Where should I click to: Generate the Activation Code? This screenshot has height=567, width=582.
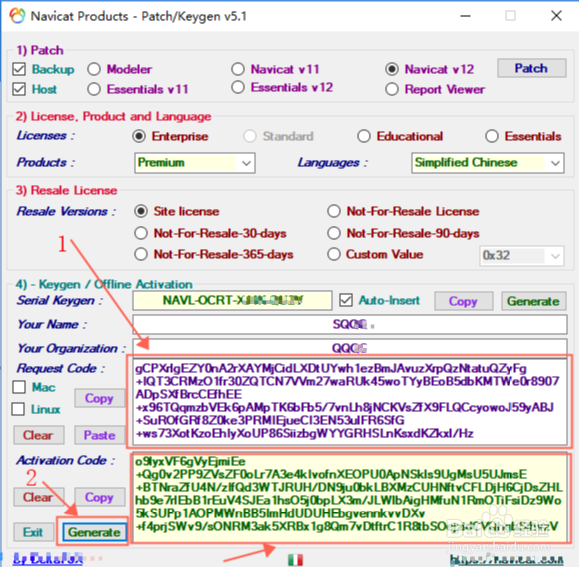click(x=94, y=532)
